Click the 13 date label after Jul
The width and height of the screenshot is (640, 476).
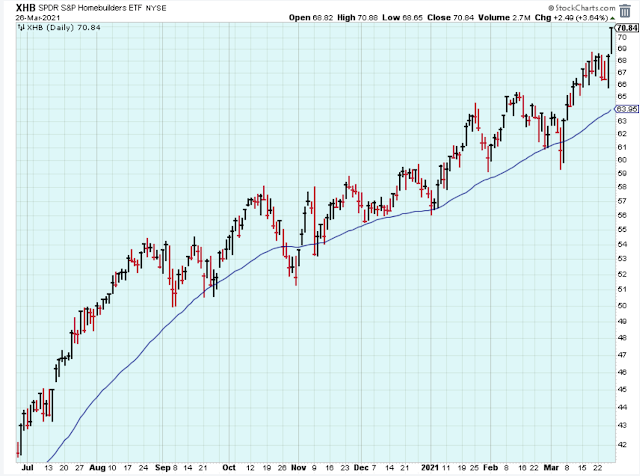(x=49, y=468)
